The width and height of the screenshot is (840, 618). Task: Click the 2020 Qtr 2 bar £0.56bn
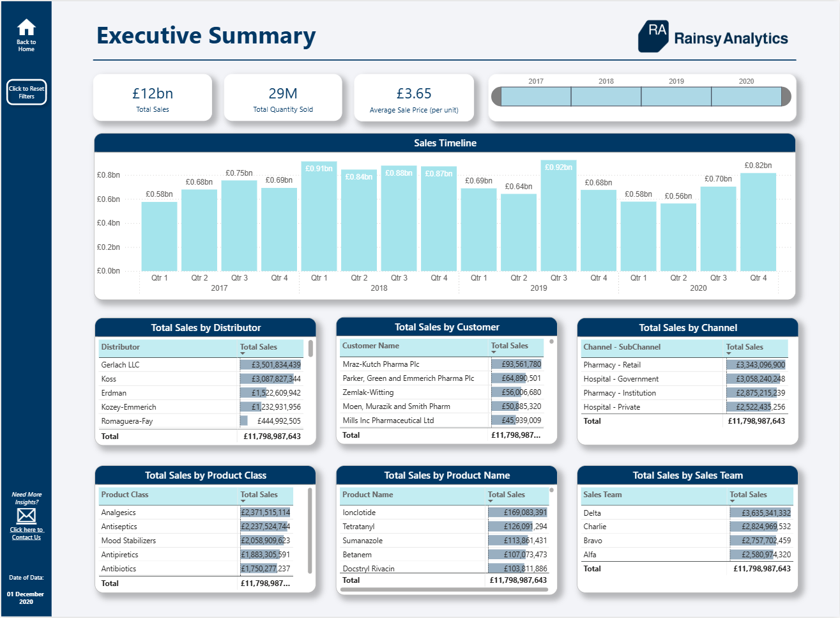point(678,237)
